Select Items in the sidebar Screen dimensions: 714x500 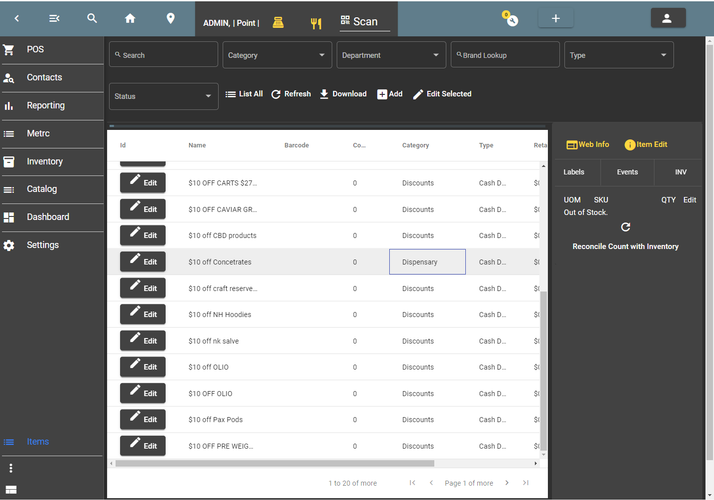pyautogui.click(x=52, y=442)
